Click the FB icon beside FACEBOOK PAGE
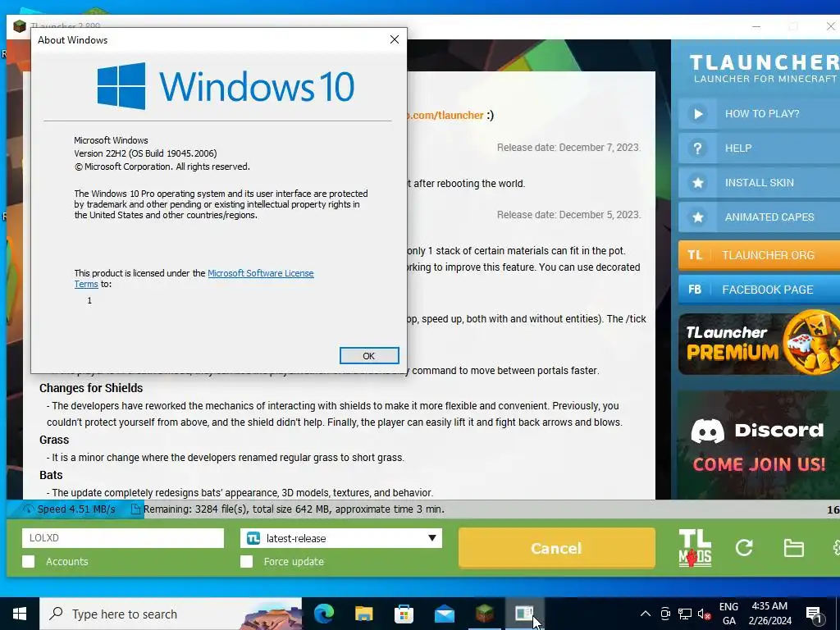 pyautogui.click(x=695, y=290)
